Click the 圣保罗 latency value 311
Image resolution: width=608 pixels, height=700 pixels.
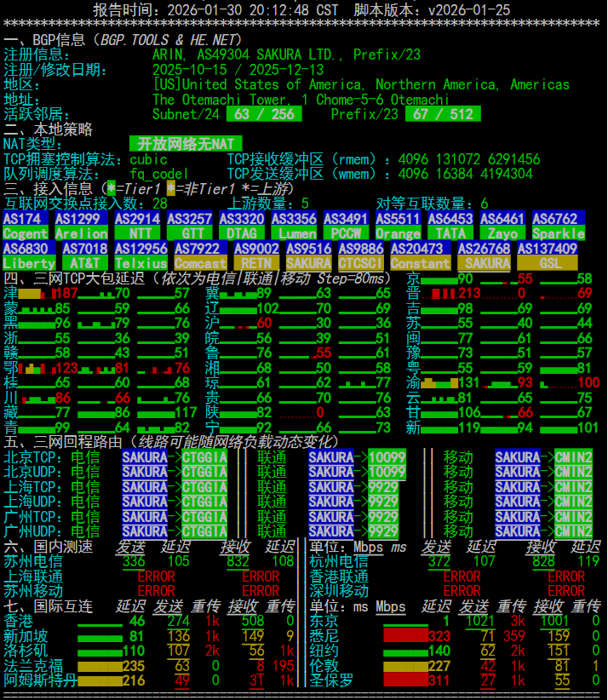click(439, 680)
